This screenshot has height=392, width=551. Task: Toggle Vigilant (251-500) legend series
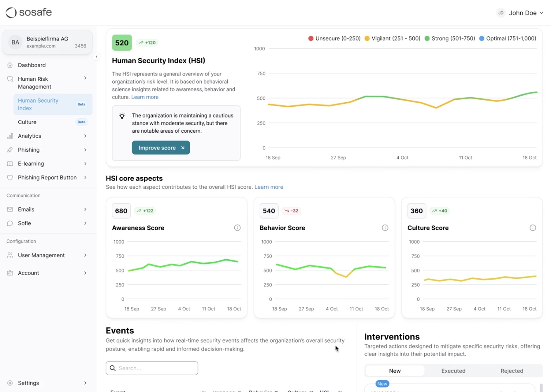click(x=392, y=38)
